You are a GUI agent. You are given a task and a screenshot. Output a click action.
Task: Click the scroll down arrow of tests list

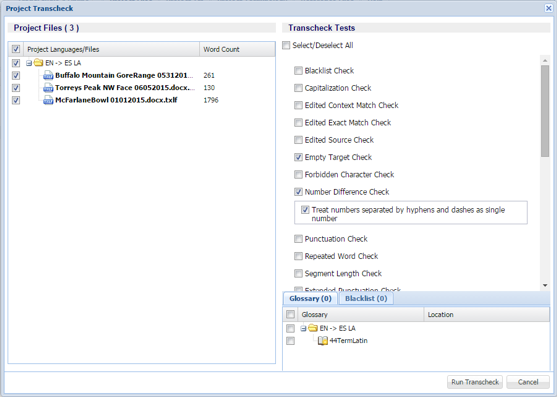[x=545, y=285]
